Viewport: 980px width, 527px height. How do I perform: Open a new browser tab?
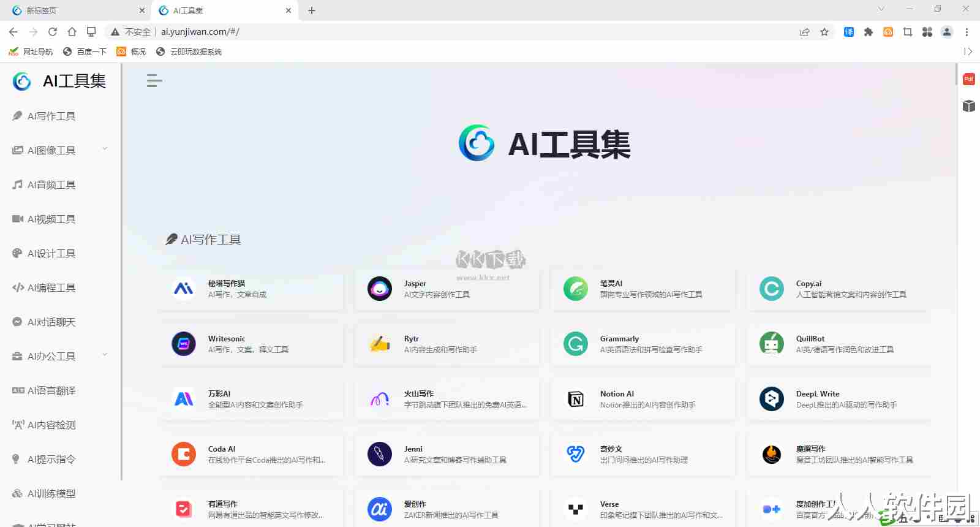(312, 10)
